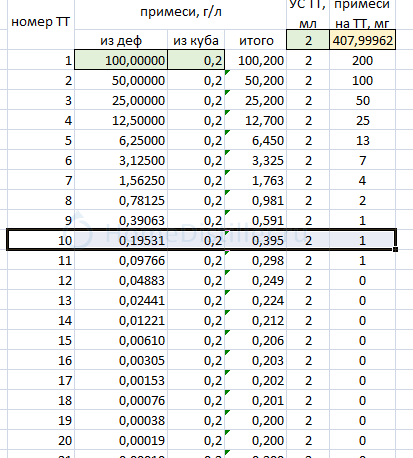Click the fill handle of selected row 10
413x458 pixels.
(395, 249)
